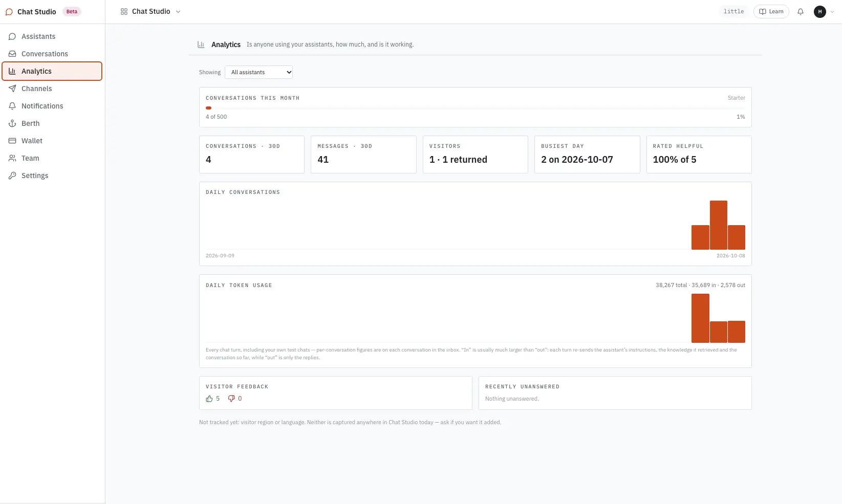This screenshot has width=842, height=504.
Task: Open the Learn button
Action: 771,12
